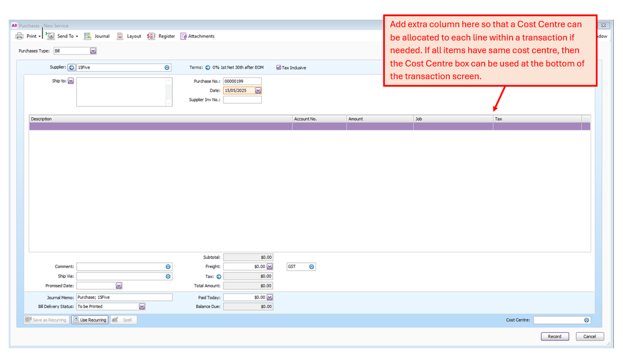Open the Freight GST tax code dropdown
The height and width of the screenshot is (364, 623).
pos(312,267)
